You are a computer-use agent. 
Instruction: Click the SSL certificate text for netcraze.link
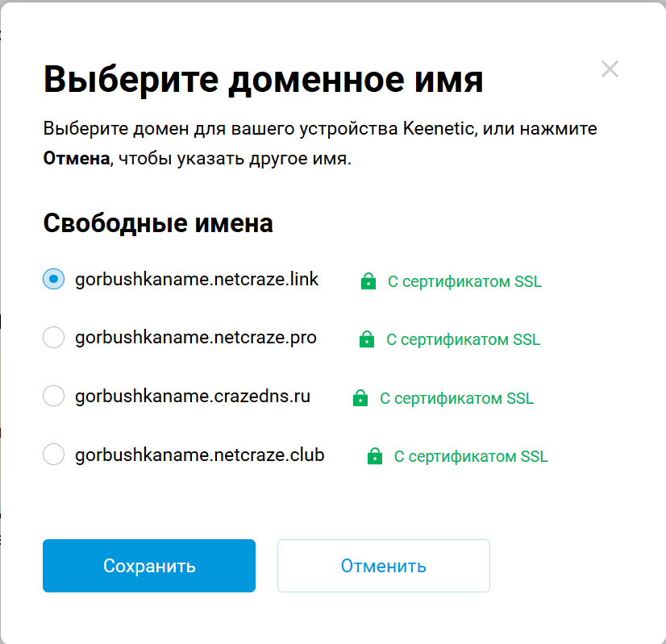(464, 281)
